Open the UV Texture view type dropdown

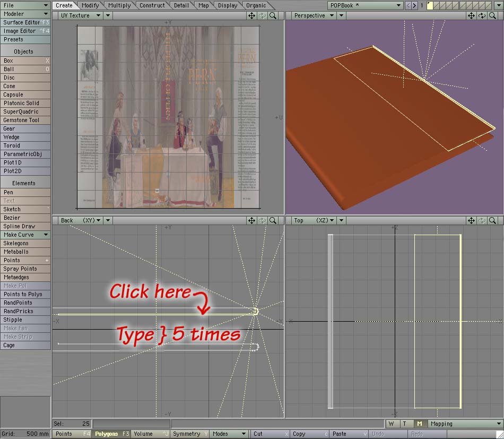click(81, 15)
